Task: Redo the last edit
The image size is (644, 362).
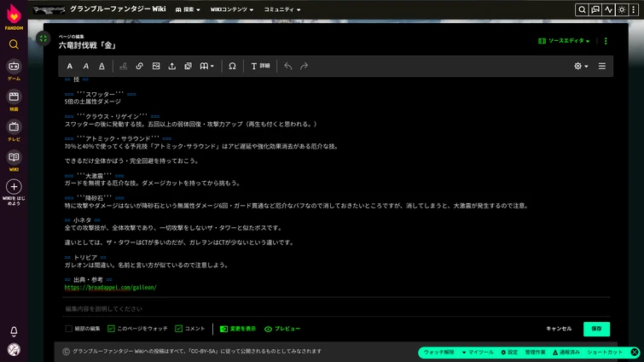Action: coord(304,66)
